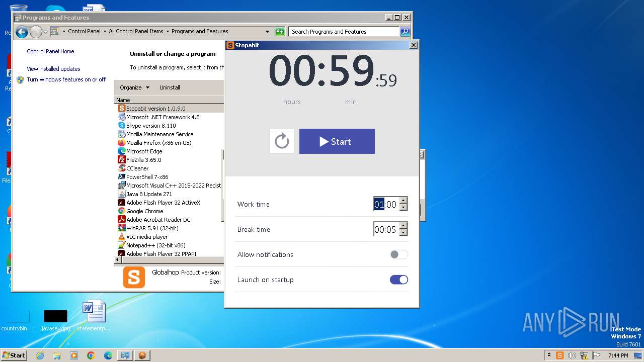Click All Control Panel Items breadcrumb
The height and width of the screenshot is (362, 644).
(x=136, y=31)
